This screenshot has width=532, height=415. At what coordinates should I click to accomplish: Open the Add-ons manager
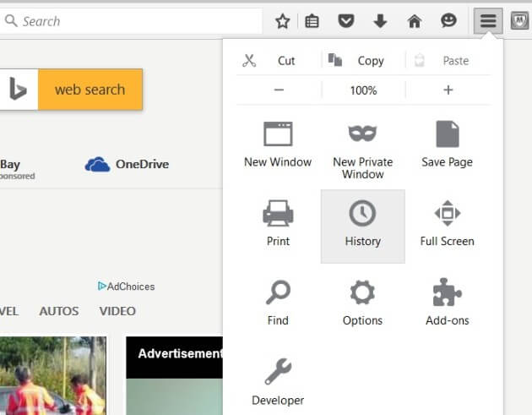pyautogui.click(x=447, y=303)
